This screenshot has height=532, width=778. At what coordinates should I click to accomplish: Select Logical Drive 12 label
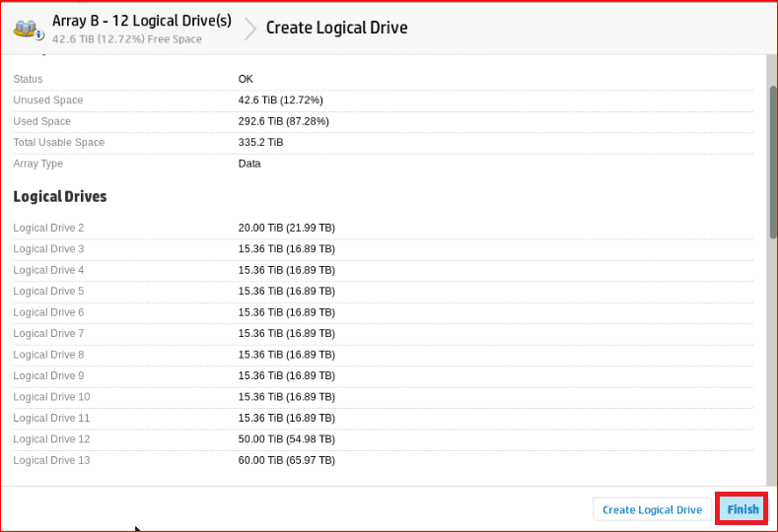click(51, 439)
